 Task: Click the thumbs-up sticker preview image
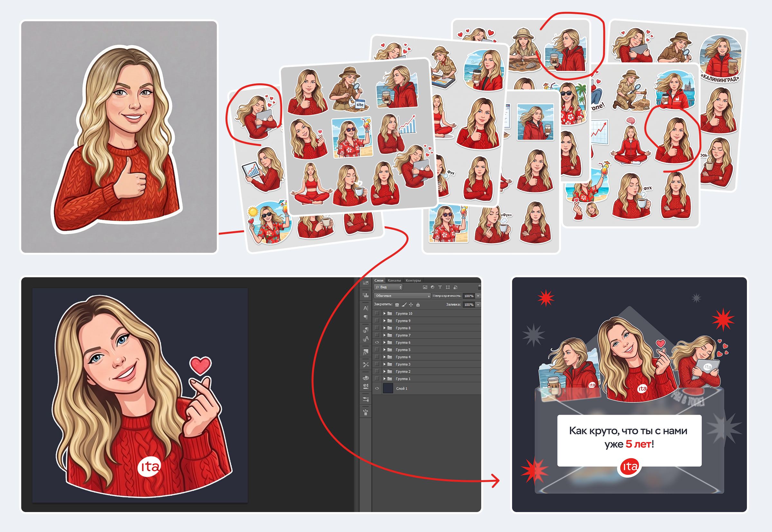117,139
